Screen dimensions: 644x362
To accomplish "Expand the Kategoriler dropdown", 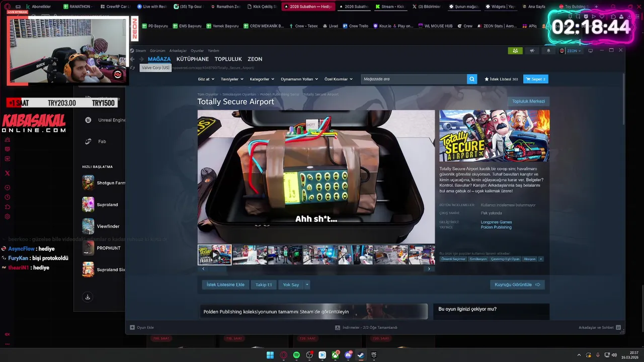I will 262,79.
